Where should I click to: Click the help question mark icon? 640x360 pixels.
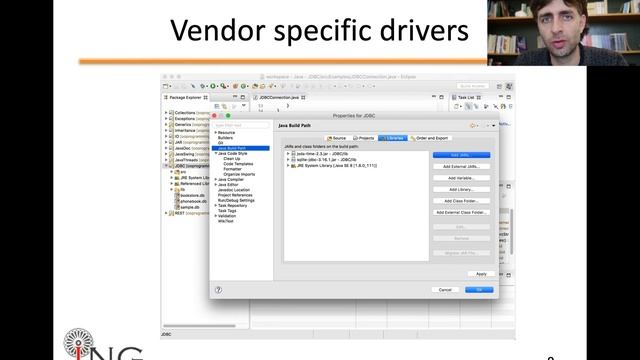click(218, 290)
